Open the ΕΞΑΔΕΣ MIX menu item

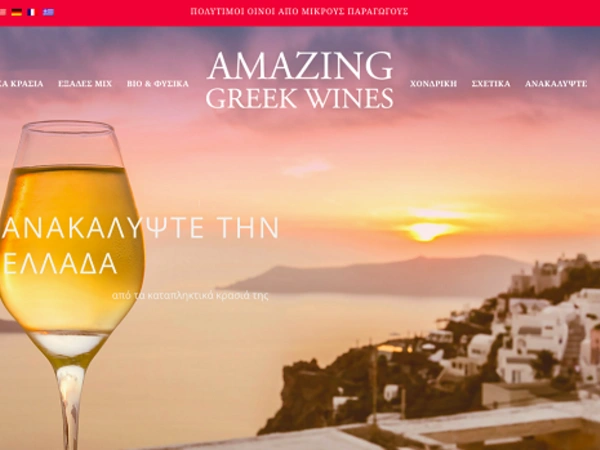[85, 83]
